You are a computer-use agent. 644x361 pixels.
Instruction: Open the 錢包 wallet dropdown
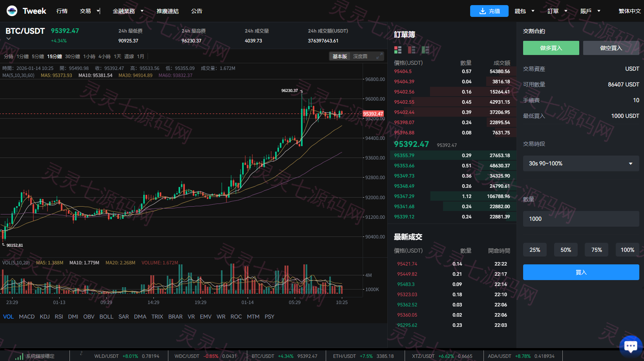[524, 11]
